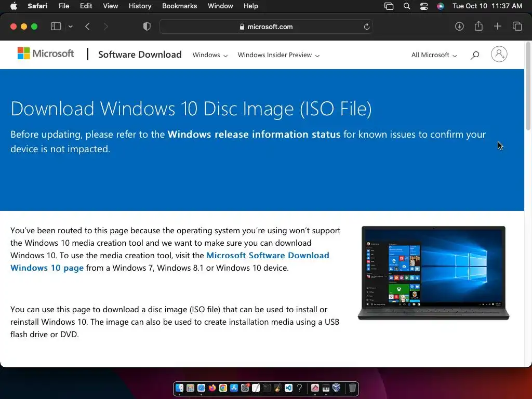Open the Share menu
The height and width of the screenshot is (399, 532).
pos(478,26)
